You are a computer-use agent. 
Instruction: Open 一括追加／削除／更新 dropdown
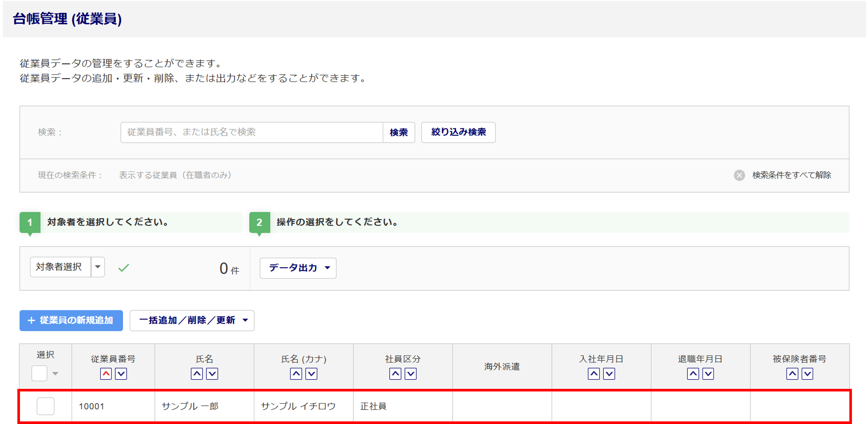click(192, 321)
